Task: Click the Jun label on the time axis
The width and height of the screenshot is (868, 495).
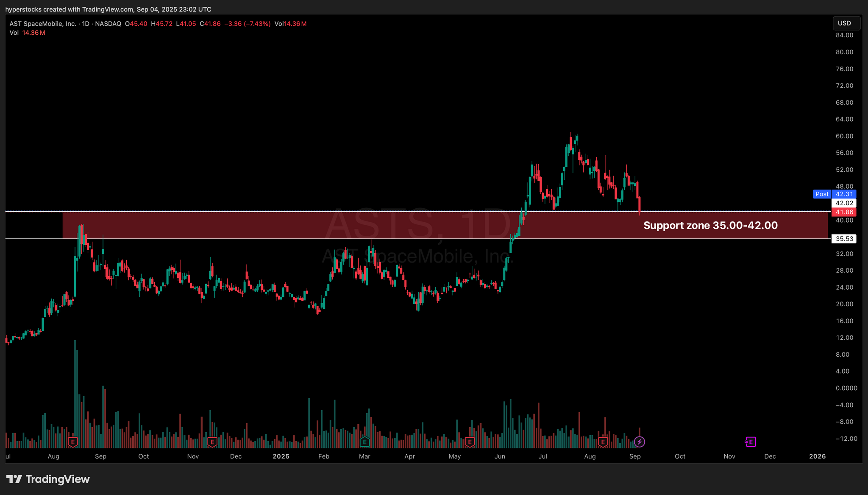Action: [500, 456]
